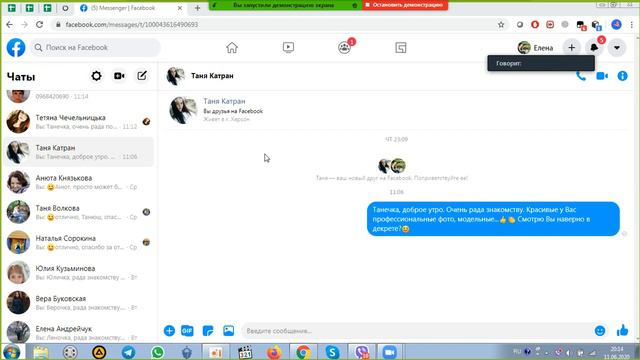Open Firefox from the taskbar
640x360 pixels.
274,352
